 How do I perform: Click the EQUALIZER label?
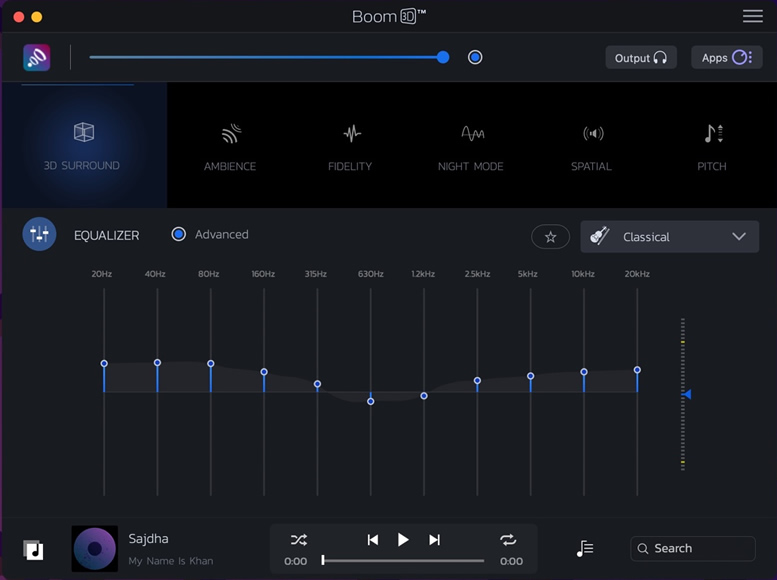pos(107,235)
